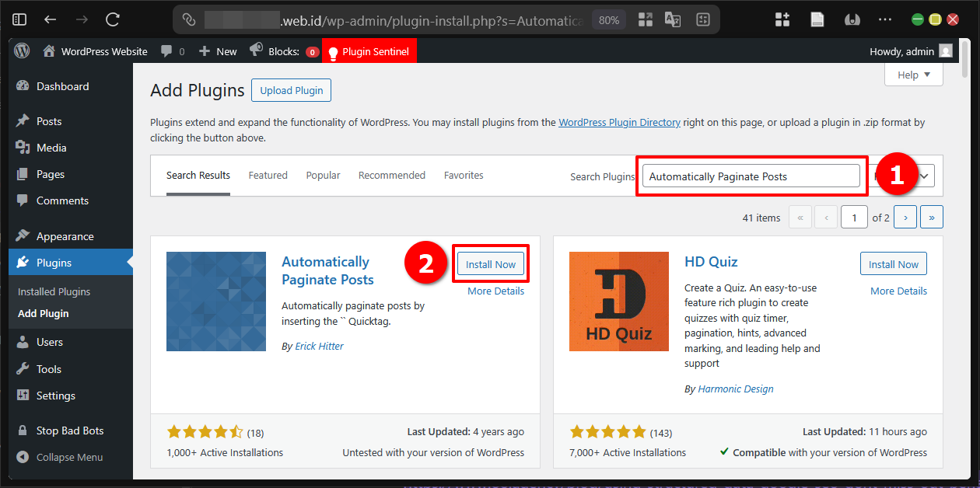Open the WordPress Plugin Directory link
The image size is (980, 488).
(x=618, y=122)
